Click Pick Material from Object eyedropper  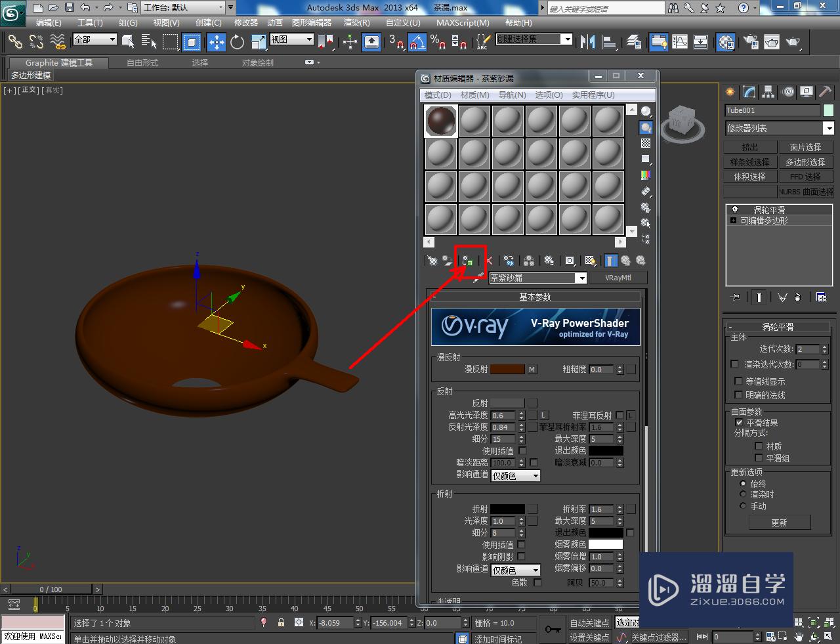pyautogui.click(x=479, y=278)
